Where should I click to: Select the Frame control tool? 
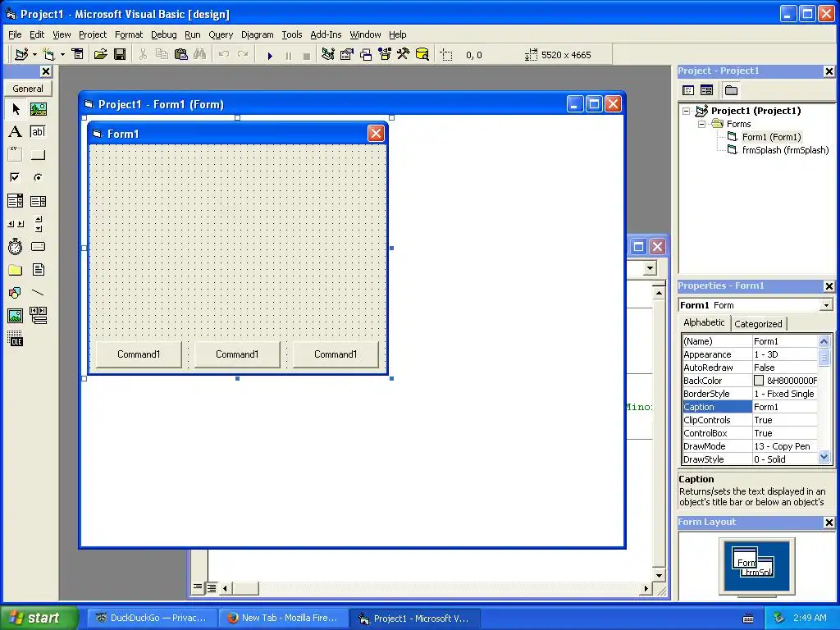(x=16, y=155)
